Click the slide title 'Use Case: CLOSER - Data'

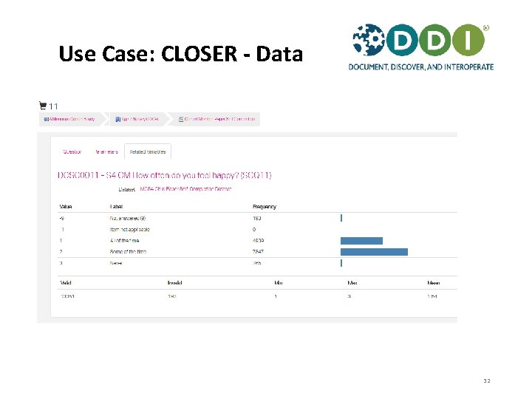(180, 54)
